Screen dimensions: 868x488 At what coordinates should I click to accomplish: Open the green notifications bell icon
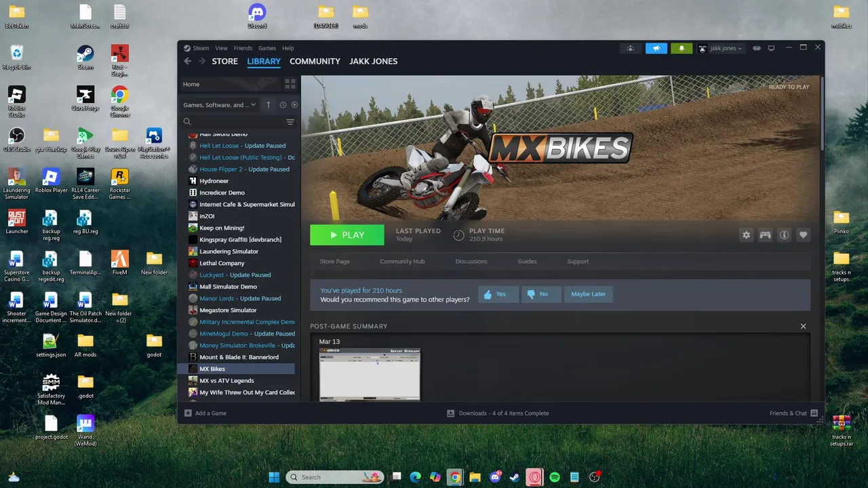(682, 48)
